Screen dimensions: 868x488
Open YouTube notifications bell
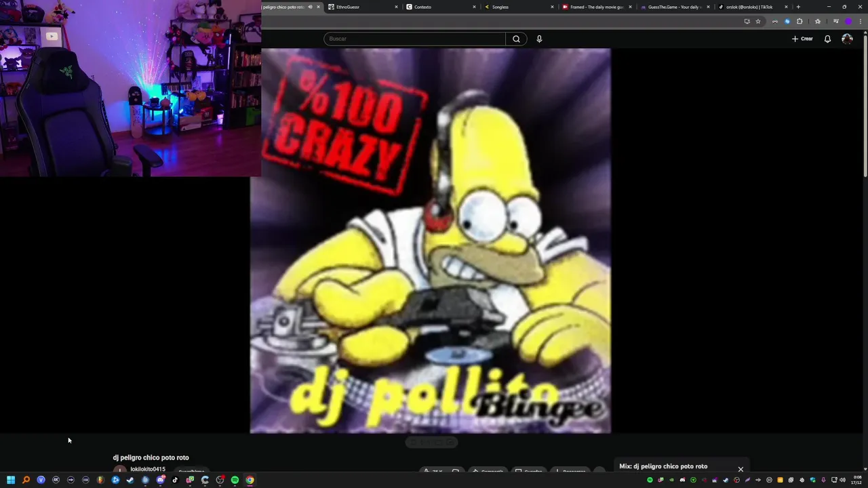[827, 39]
